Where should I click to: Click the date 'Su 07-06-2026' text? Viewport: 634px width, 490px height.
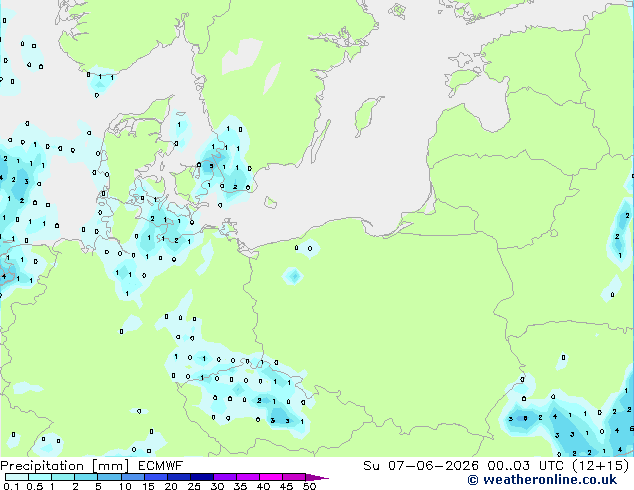pos(421,466)
